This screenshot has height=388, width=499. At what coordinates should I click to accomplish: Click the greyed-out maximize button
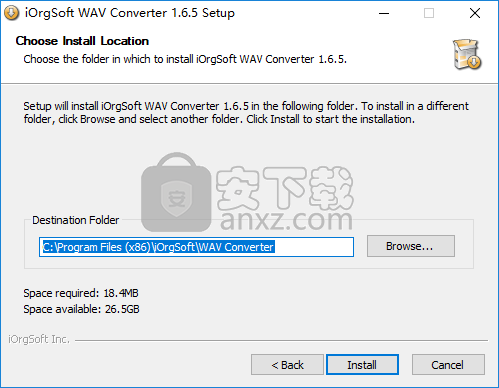point(429,13)
